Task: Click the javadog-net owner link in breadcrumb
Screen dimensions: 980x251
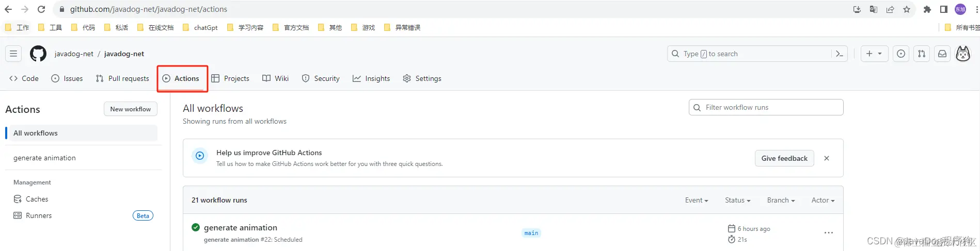Action: click(74, 54)
